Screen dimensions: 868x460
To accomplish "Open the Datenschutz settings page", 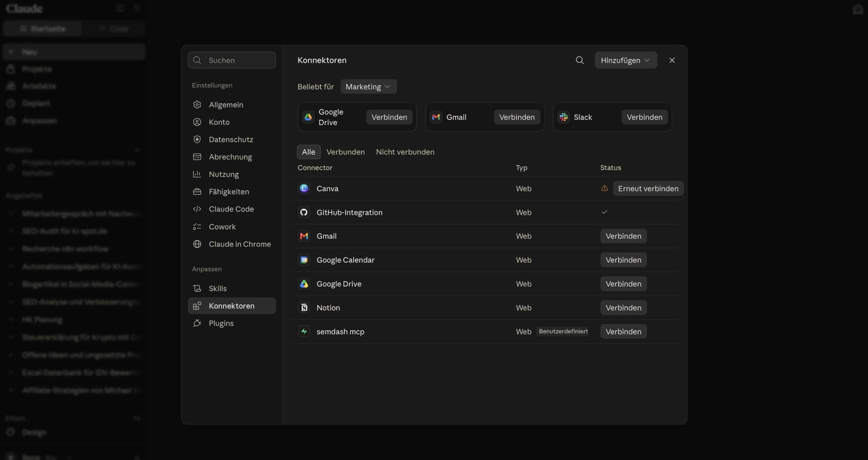I will 232,139.
